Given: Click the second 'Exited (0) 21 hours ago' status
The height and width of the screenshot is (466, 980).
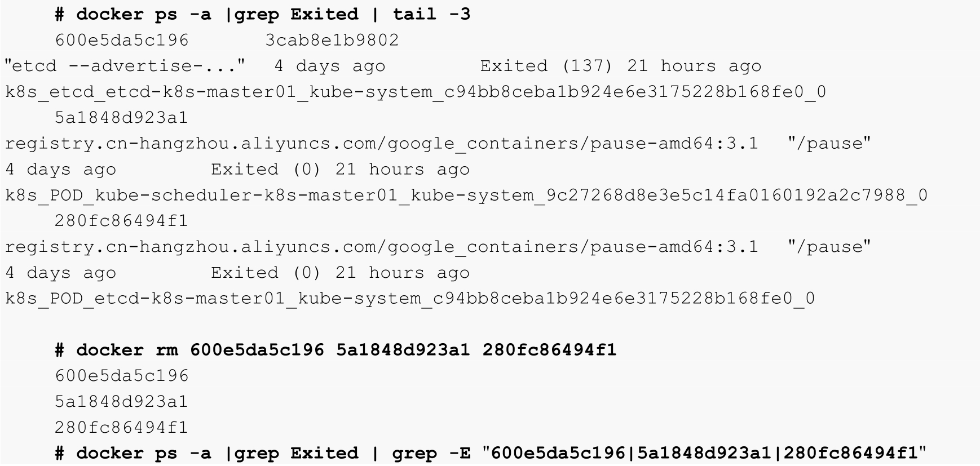Looking at the screenshot, I should tap(341, 273).
